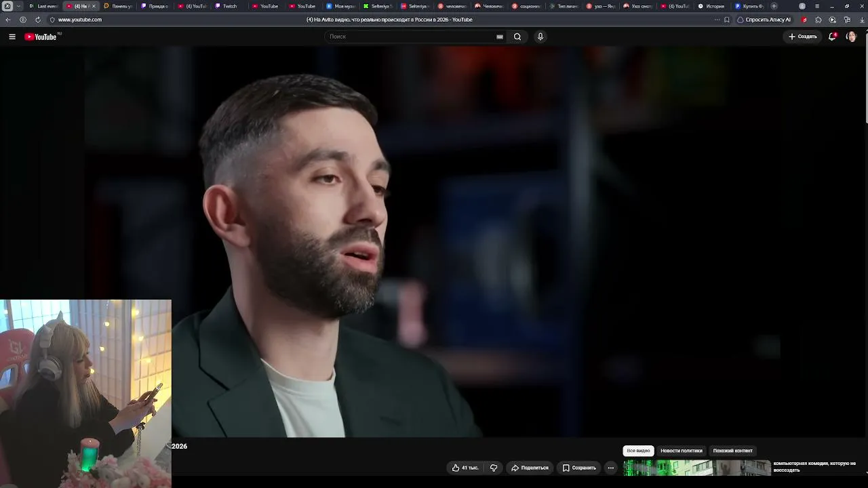Close the active YouTube tab

pos(94,6)
